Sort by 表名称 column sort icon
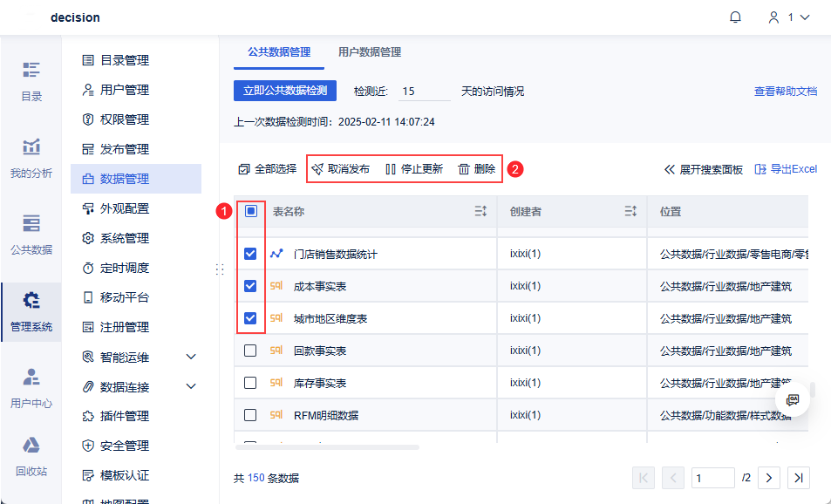The width and height of the screenshot is (831, 504). click(480, 211)
